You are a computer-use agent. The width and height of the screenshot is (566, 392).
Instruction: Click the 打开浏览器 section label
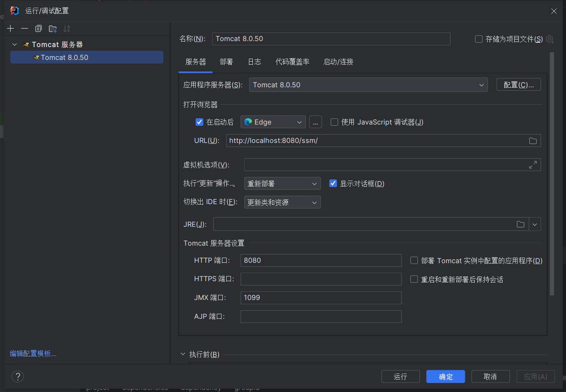pyautogui.click(x=201, y=104)
